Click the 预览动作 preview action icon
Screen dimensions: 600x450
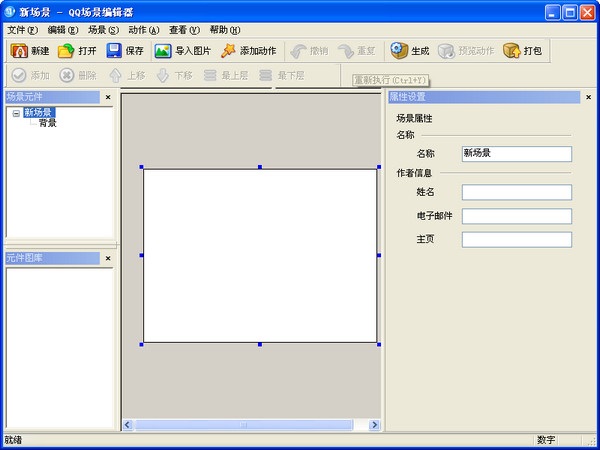(x=446, y=51)
